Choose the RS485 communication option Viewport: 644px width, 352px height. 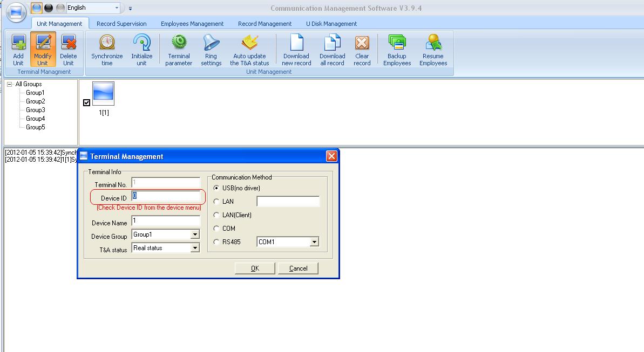coord(216,242)
